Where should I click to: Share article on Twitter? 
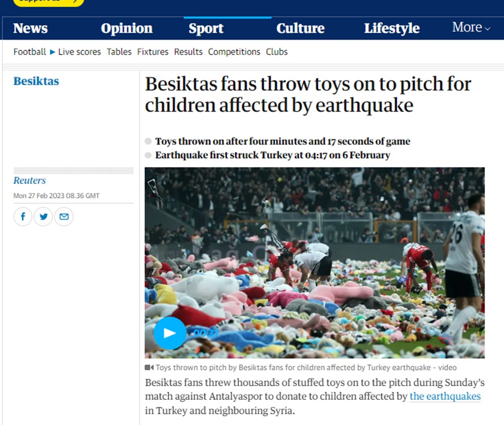pyautogui.click(x=43, y=217)
